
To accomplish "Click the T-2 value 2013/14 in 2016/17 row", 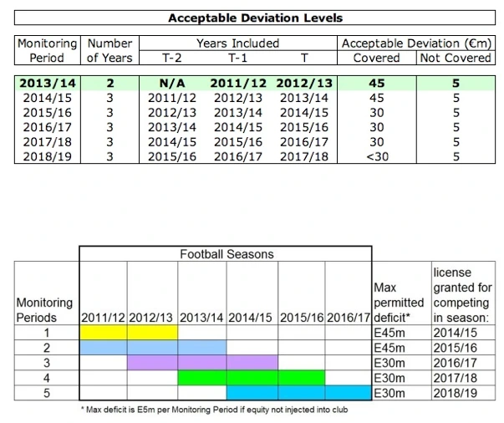I will click(x=172, y=127).
